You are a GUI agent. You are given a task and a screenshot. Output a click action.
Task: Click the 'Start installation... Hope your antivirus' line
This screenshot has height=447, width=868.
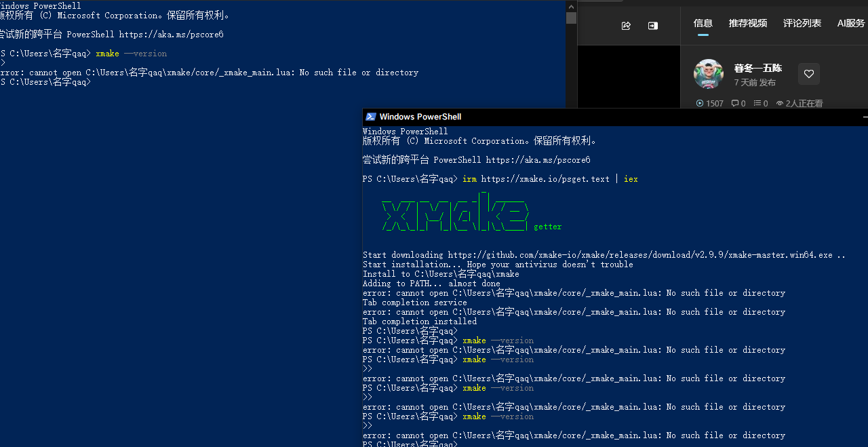pyautogui.click(x=498, y=265)
